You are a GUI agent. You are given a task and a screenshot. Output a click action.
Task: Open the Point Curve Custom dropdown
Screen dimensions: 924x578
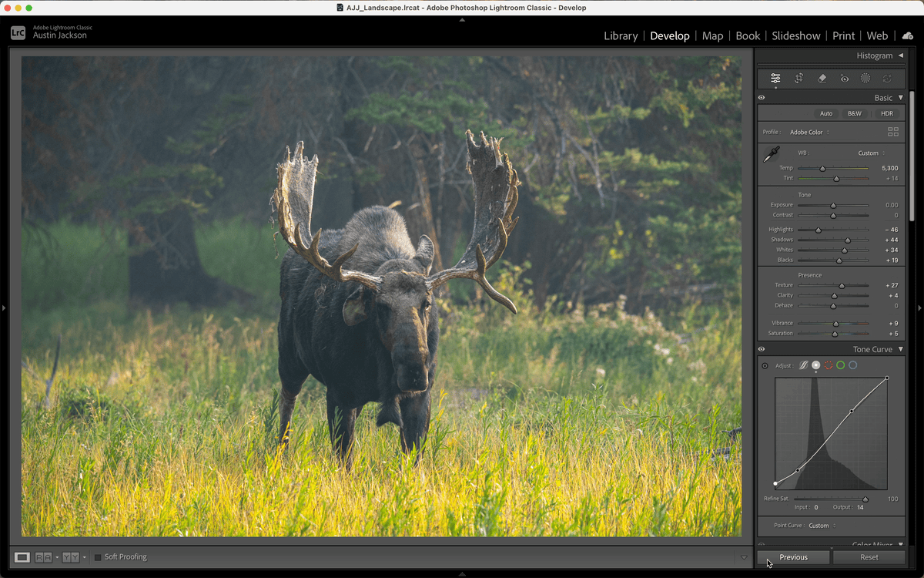pyautogui.click(x=821, y=526)
